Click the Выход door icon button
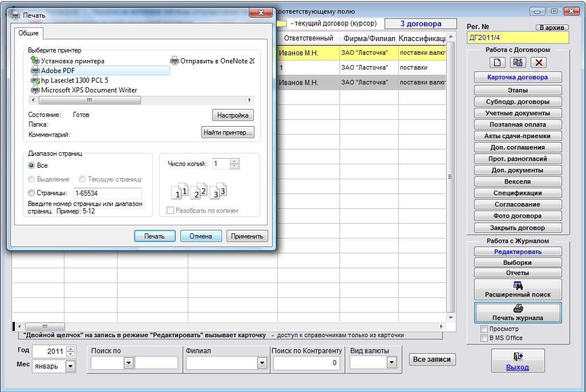The width and height of the screenshot is (586, 392). pos(518,361)
